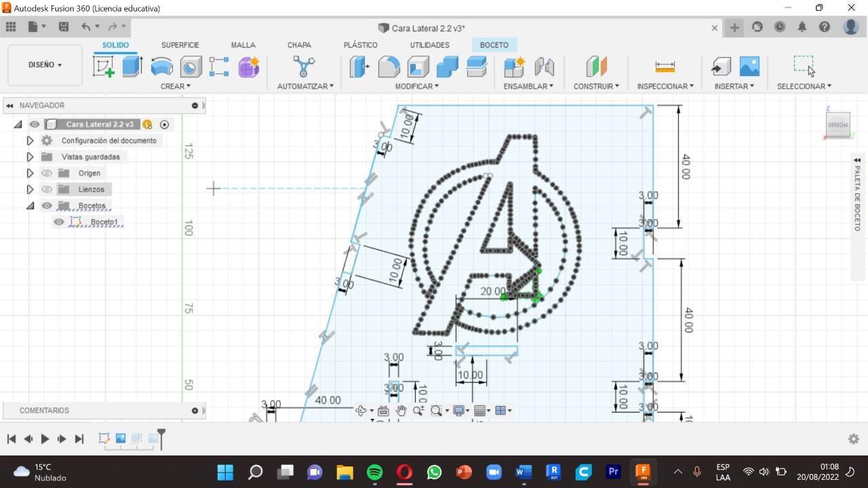The width and height of the screenshot is (868, 488).
Task: Switch to the BOCETO tab
Action: pos(494,45)
